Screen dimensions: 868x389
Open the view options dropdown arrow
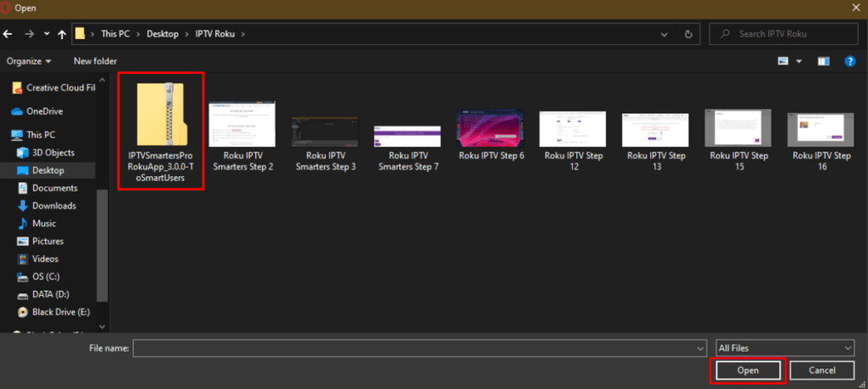799,61
